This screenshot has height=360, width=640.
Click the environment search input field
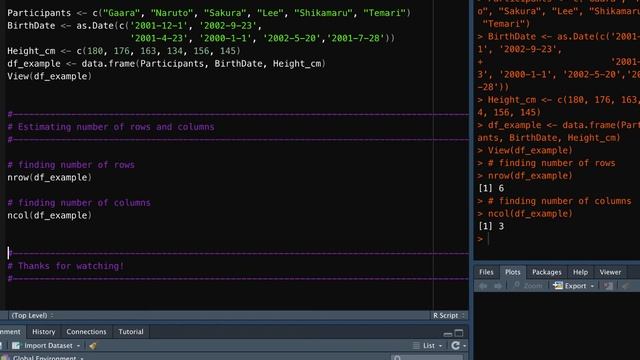pyautogui.click(x=427, y=358)
